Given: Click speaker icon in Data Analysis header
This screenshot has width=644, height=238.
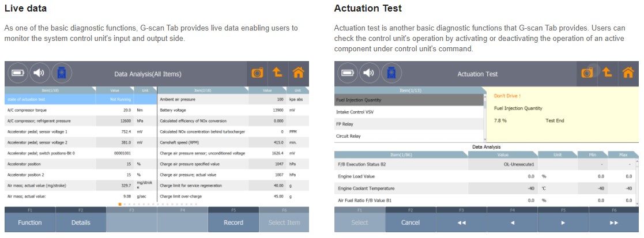Looking at the screenshot, I should [x=39, y=73].
